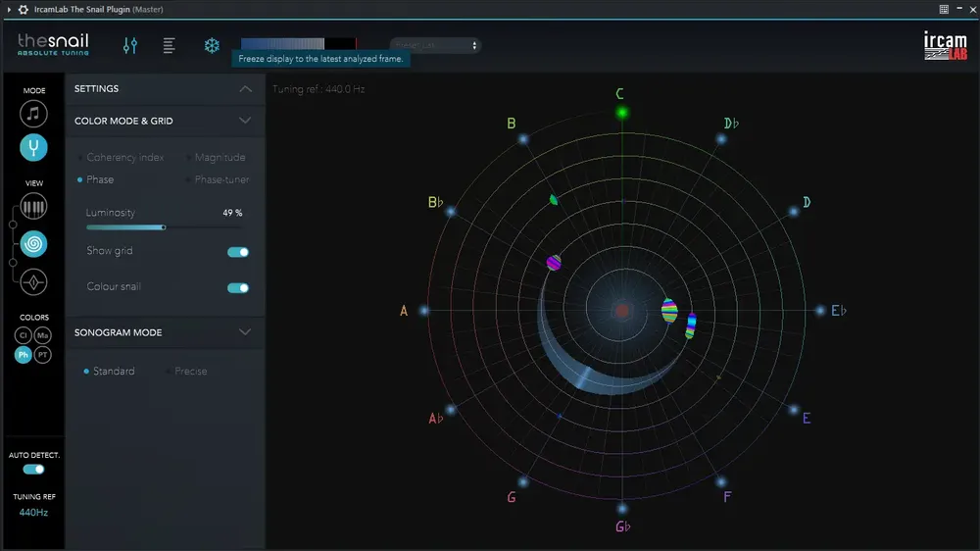This screenshot has height=551, width=980.
Task: Click the title bar grid icon
Action: 944,9
